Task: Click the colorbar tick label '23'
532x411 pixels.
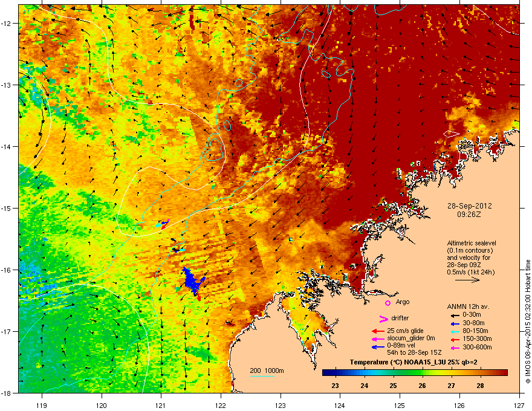Action: click(x=335, y=386)
